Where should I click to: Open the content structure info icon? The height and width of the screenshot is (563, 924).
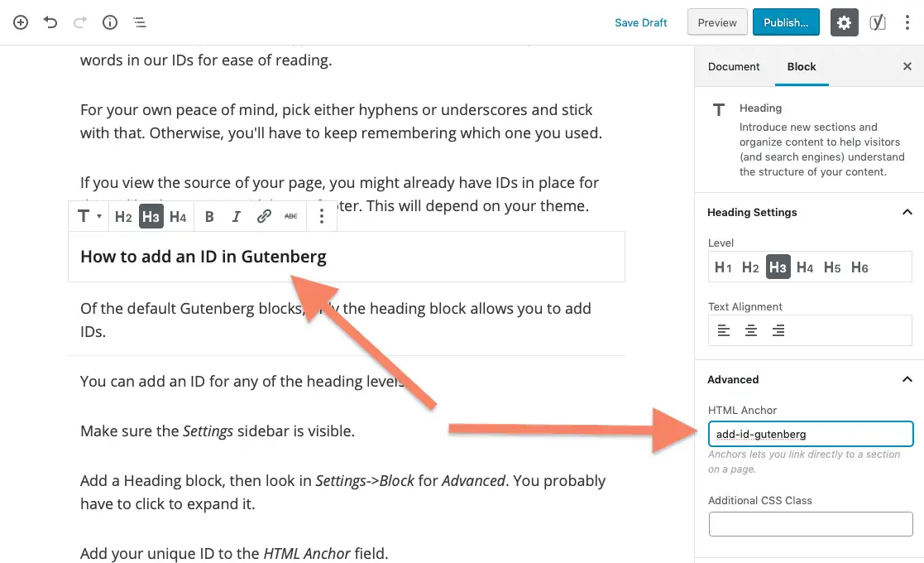tap(110, 22)
